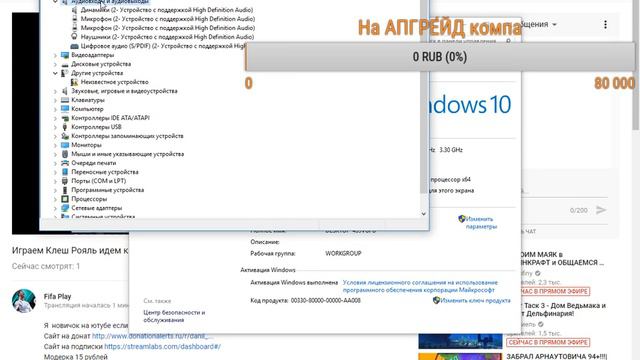Select the Компьютер tree item
The image size is (640, 360).
[x=87, y=109]
